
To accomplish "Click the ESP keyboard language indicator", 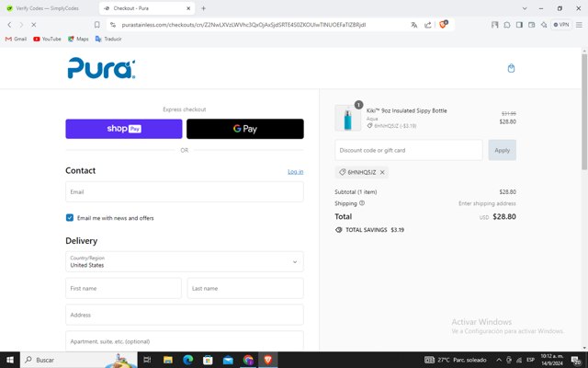I will pos(530,360).
